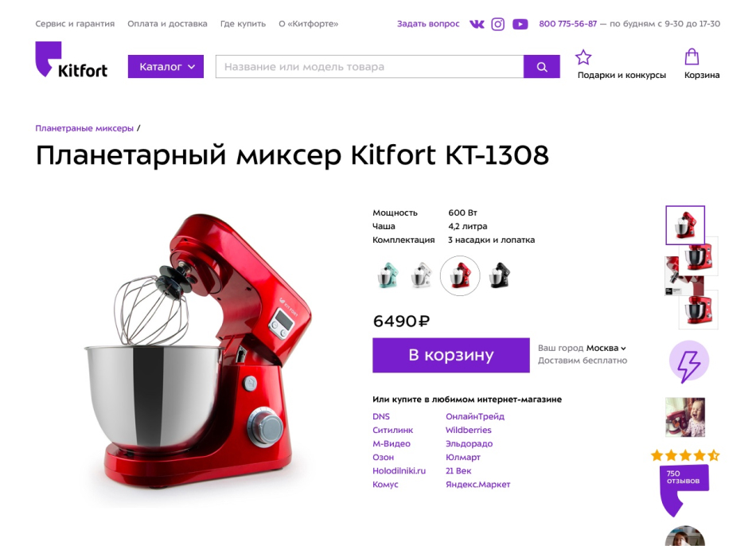
Task: Click the Kitfort logo
Action: pyautogui.click(x=72, y=60)
